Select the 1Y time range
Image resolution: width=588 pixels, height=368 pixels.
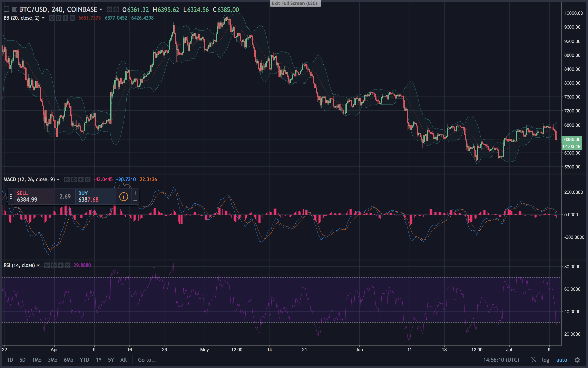click(98, 360)
